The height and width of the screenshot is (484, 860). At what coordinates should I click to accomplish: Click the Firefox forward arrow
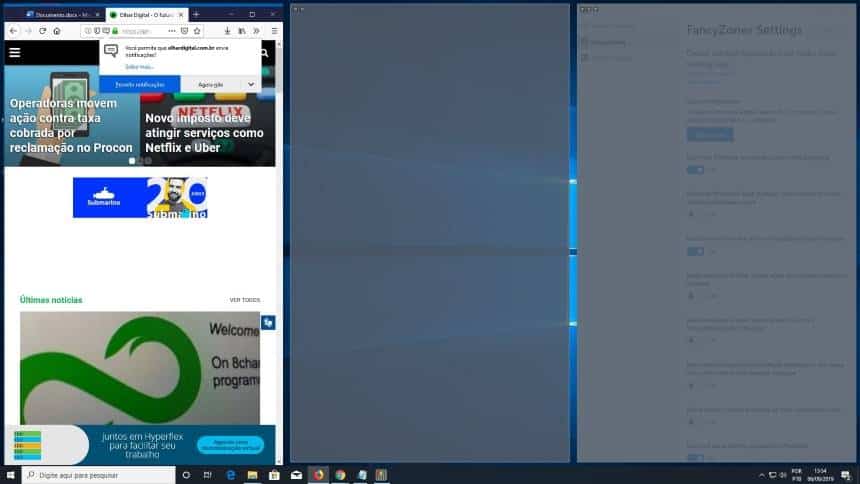tap(28, 31)
